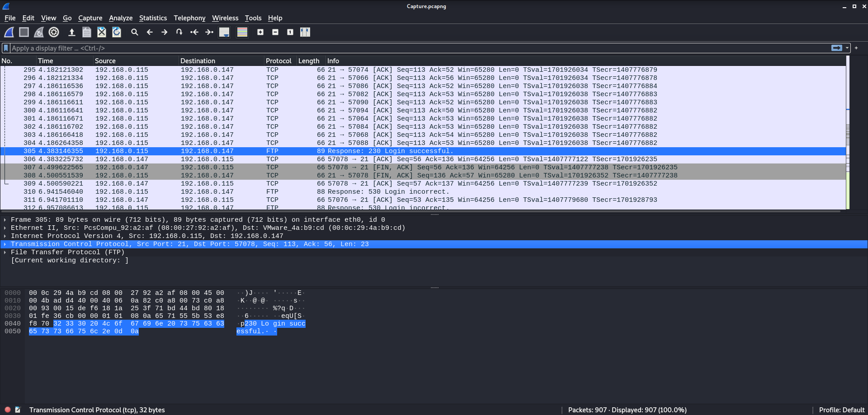Open the Edit menu
868x415 pixels.
coord(28,18)
